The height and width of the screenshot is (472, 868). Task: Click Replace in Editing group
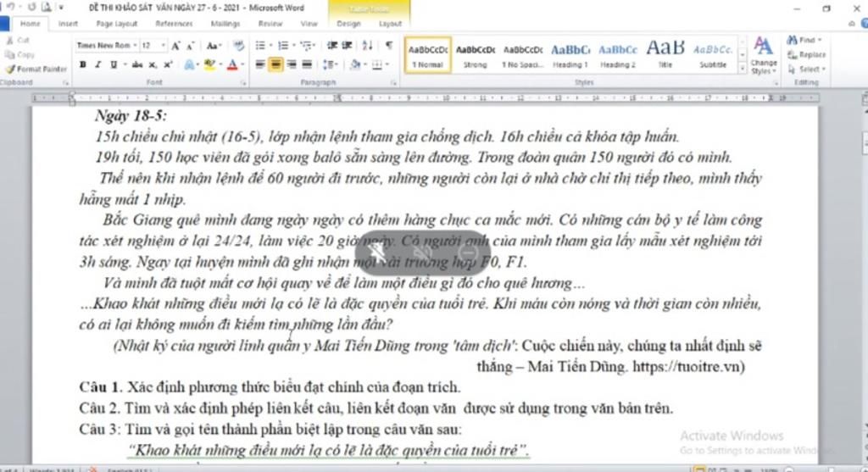807,55
